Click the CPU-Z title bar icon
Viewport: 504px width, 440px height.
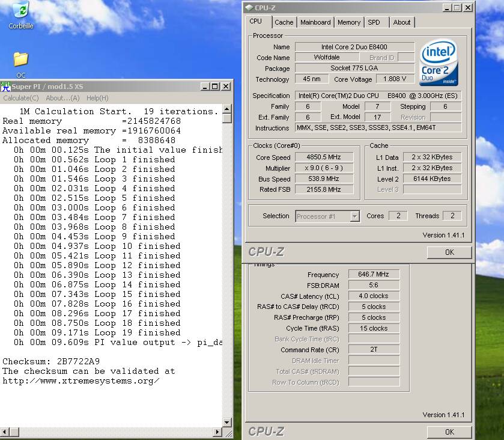(249, 8)
